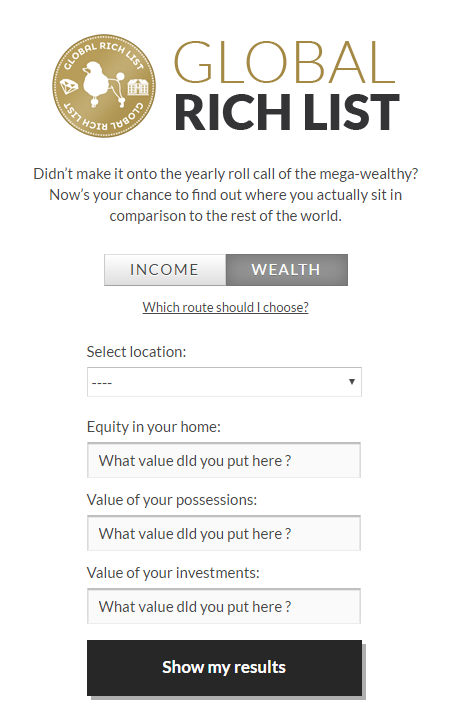Click the mansion icon on the coin
This screenshot has height=726, width=456.
click(x=138, y=86)
